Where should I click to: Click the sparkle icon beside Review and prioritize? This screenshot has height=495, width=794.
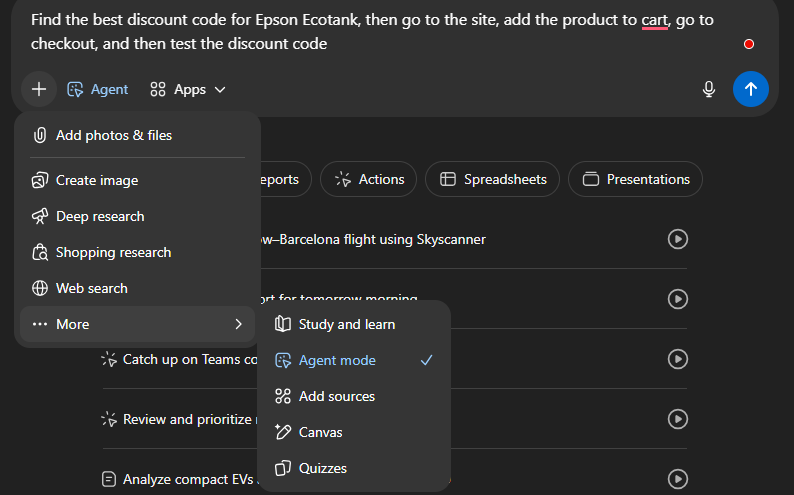click(x=109, y=419)
